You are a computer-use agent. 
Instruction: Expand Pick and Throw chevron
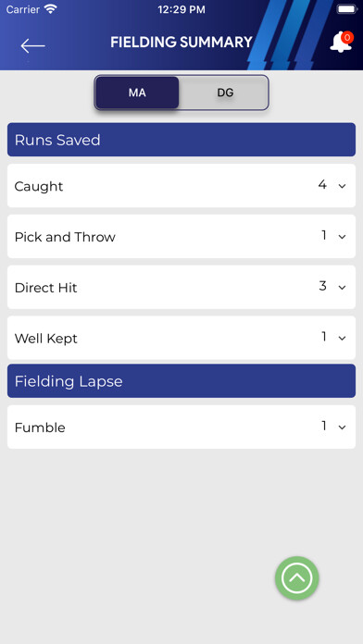342,237
